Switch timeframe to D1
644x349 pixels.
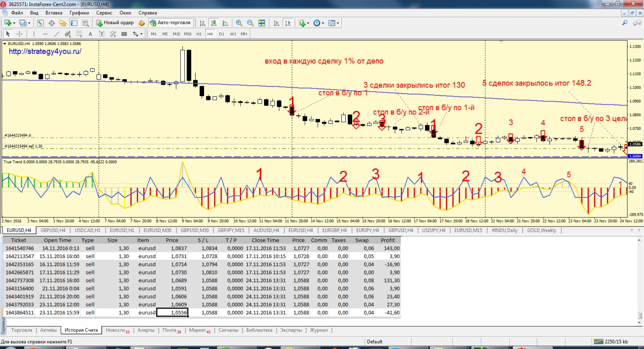(x=222, y=34)
